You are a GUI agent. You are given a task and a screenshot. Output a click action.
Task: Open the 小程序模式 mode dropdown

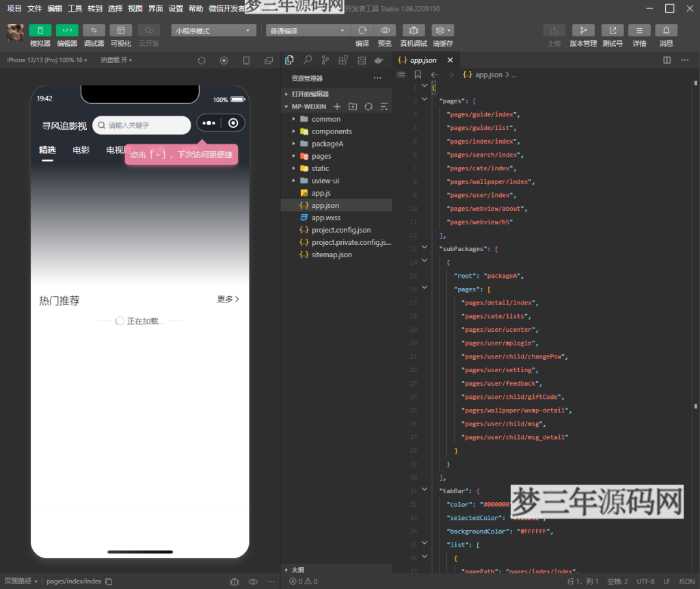[213, 31]
